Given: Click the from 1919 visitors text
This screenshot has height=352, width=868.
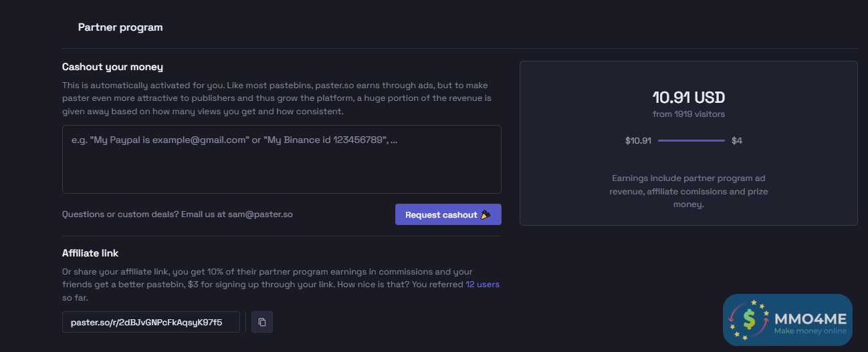Looking at the screenshot, I should (688, 114).
